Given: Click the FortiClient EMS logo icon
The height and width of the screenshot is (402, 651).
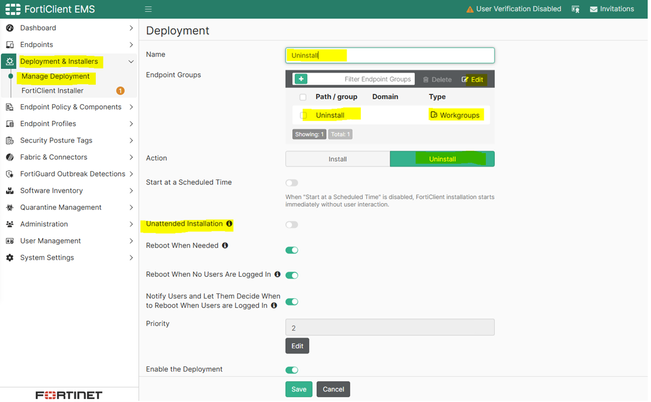Looking at the screenshot, I should coord(12,9).
